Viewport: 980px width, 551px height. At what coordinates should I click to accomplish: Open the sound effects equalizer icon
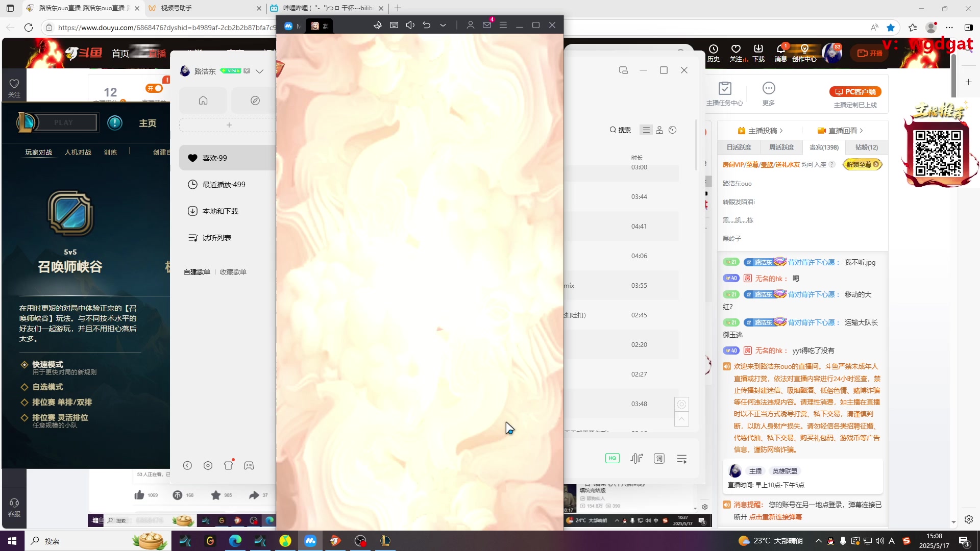636,458
